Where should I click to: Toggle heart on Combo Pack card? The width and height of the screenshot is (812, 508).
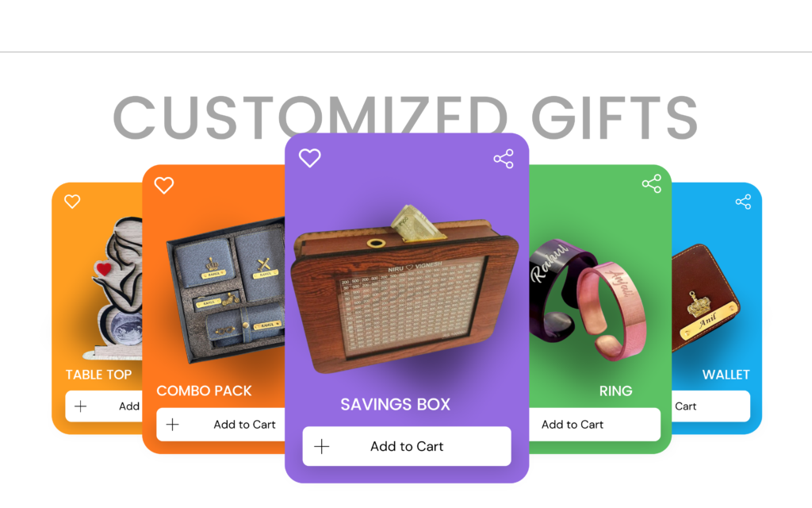163,185
